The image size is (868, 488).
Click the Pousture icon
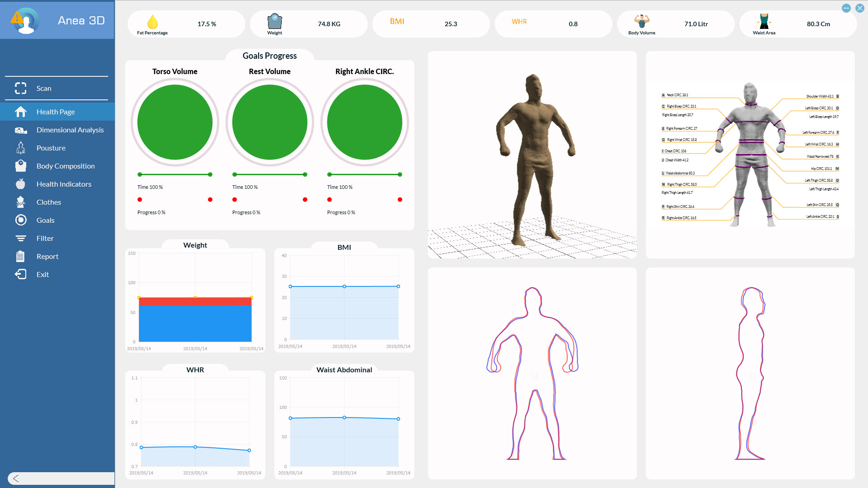20,148
